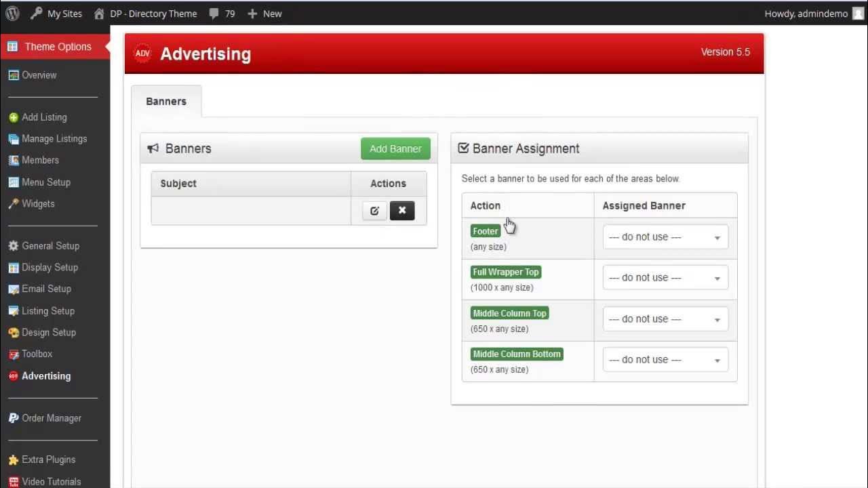Select the Middle Column Top dropdown arrow
Screen dimensions: 868x488
click(717, 319)
